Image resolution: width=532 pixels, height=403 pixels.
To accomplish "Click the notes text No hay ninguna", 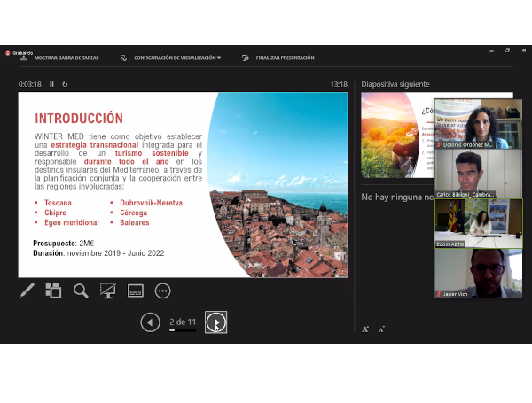I will (397, 197).
